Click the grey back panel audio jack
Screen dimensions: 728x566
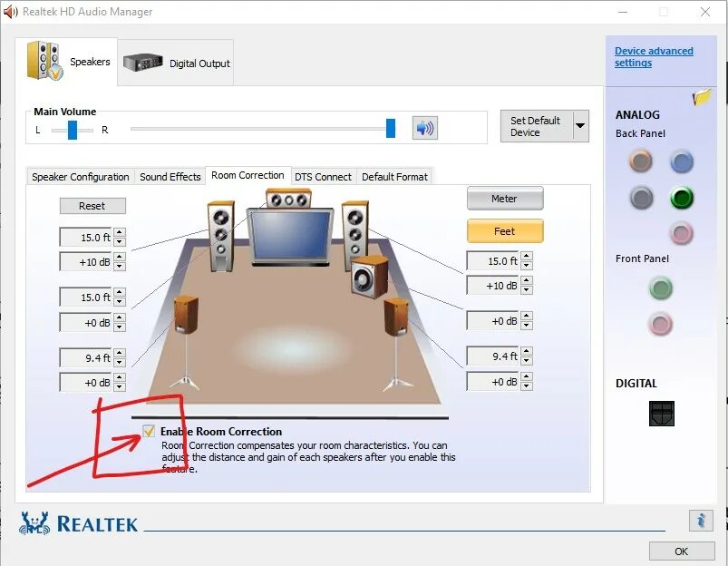pyautogui.click(x=642, y=198)
